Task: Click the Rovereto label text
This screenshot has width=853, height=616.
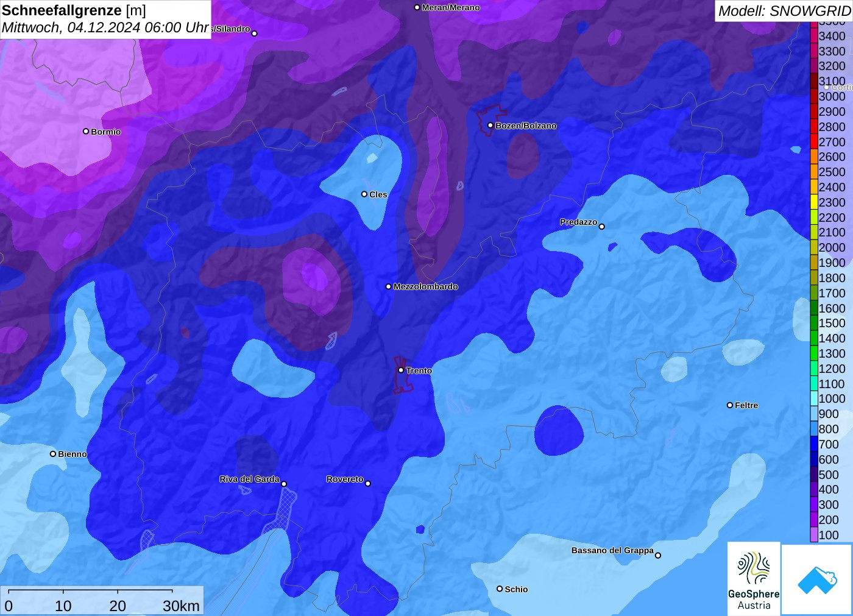Action: [345, 479]
